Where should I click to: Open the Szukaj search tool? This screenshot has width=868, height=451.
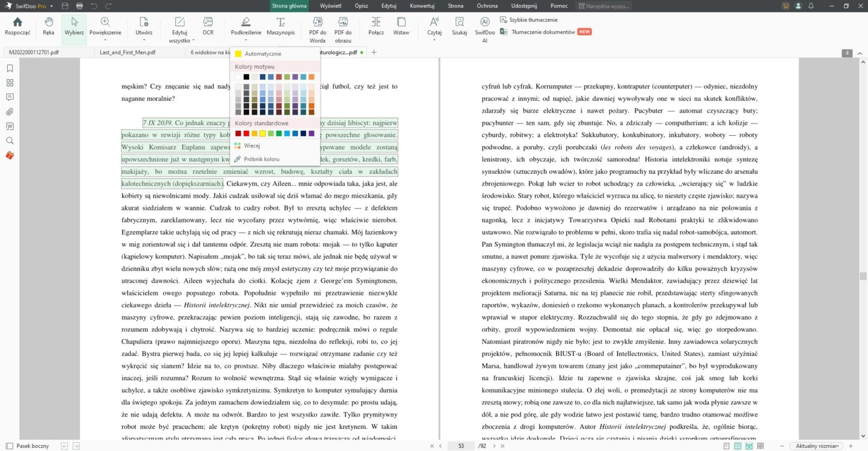(x=459, y=27)
